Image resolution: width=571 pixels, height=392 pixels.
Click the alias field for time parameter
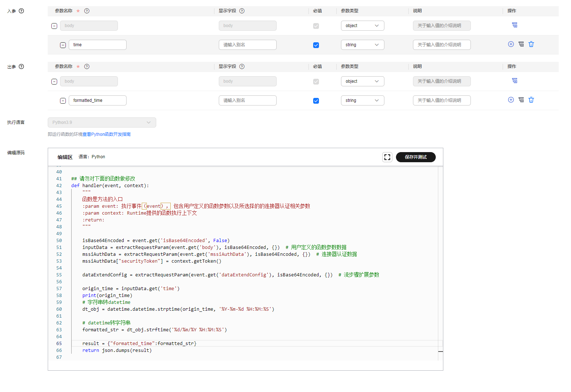(x=247, y=45)
